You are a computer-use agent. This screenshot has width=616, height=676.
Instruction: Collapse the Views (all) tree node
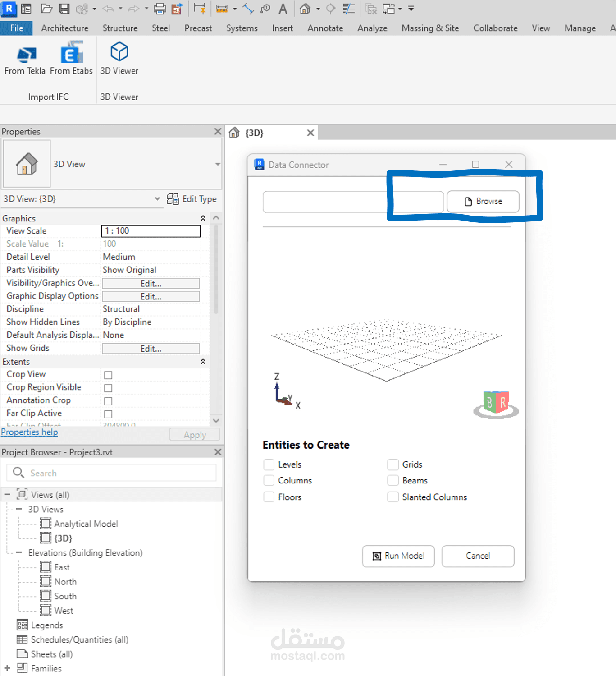[x=7, y=495]
